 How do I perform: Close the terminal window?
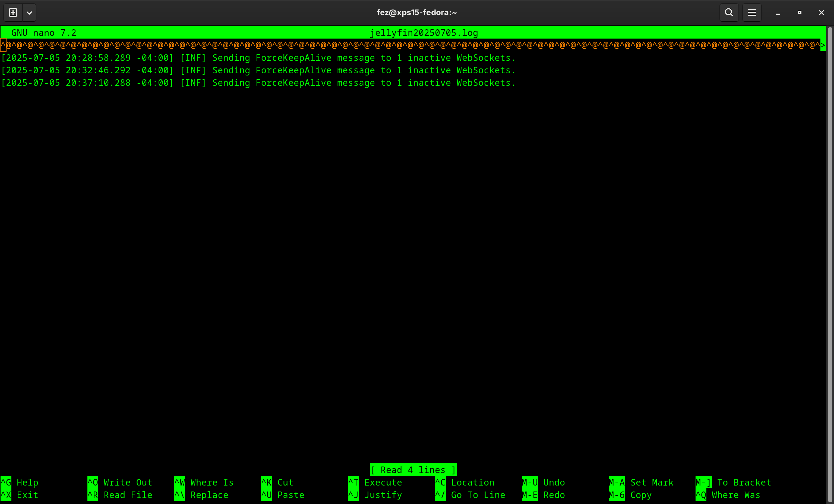[821, 12]
